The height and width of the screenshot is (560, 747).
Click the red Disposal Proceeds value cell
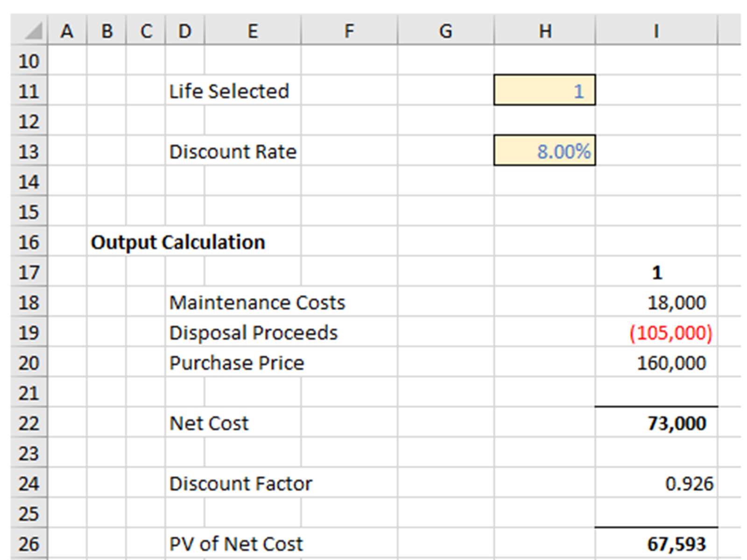pos(656,333)
